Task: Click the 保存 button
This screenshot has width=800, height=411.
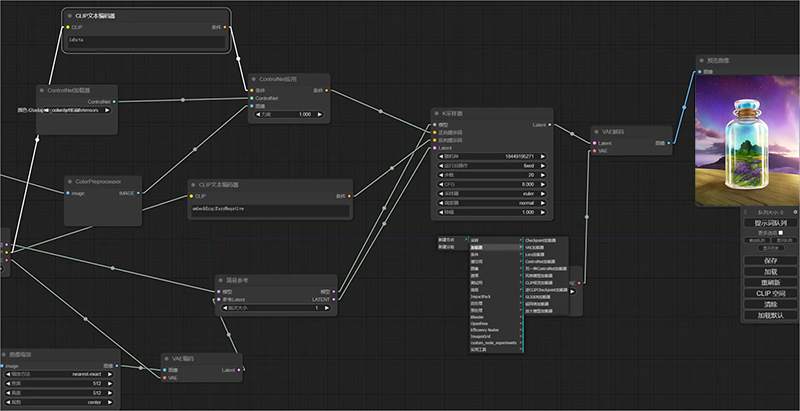Action: tap(770, 261)
